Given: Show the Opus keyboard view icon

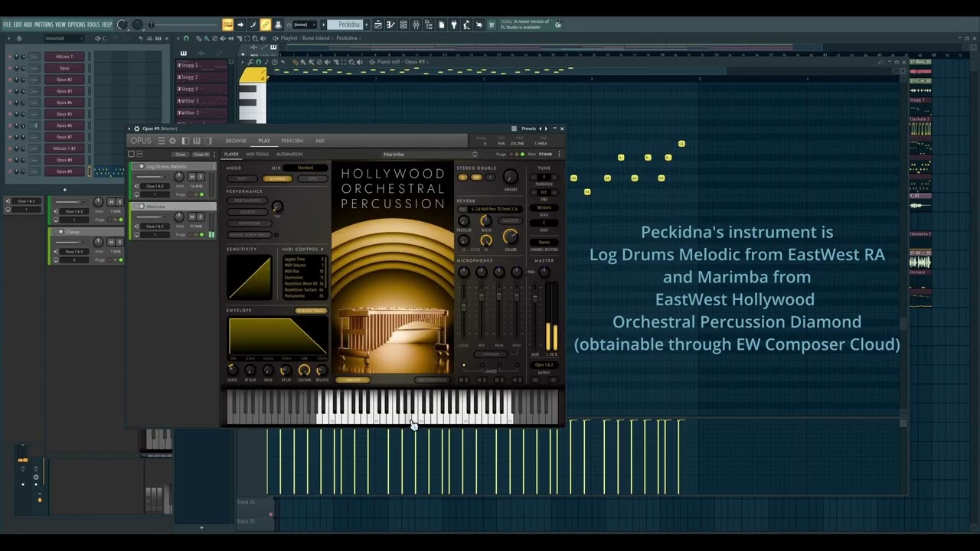Looking at the screenshot, I should point(197,141).
